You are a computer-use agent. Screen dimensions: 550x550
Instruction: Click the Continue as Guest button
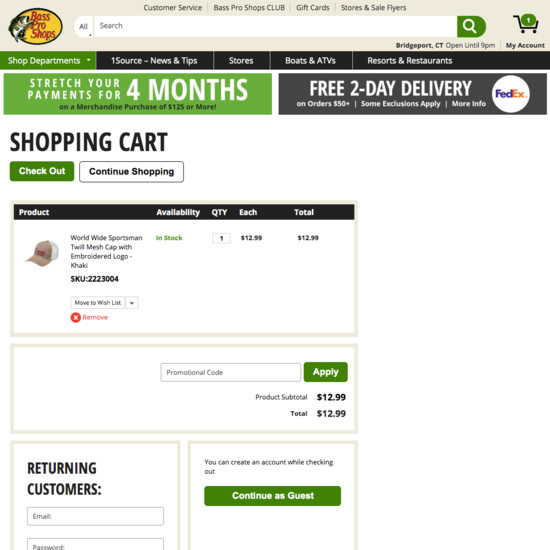pos(273,496)
